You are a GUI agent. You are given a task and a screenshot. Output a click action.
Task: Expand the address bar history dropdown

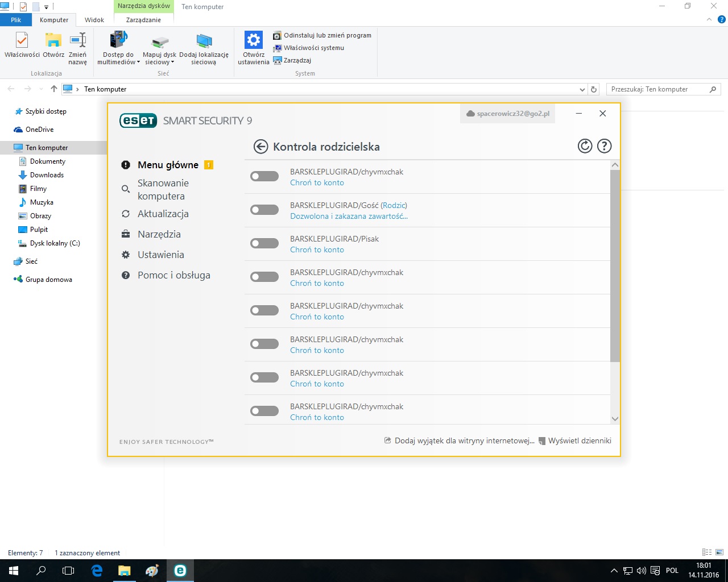(x=582, y=90)
